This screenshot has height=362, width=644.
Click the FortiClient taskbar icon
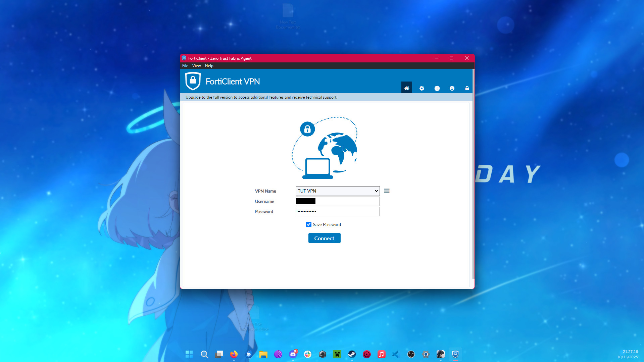pyautogui.click(x=455, y=354)
